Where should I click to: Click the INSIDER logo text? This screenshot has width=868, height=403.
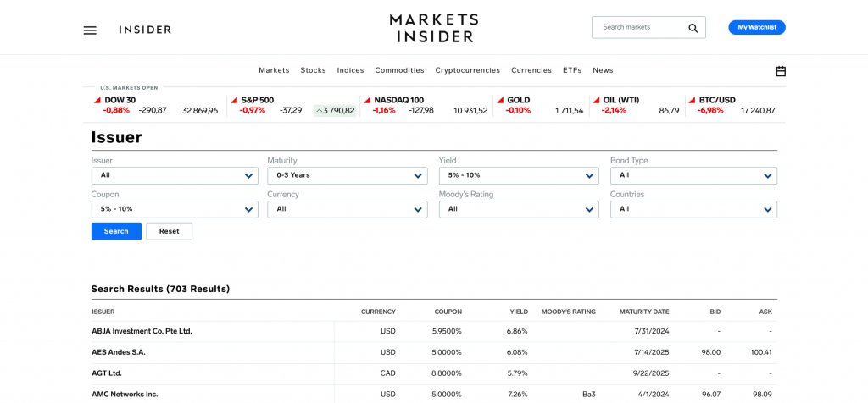click(145, 30)
